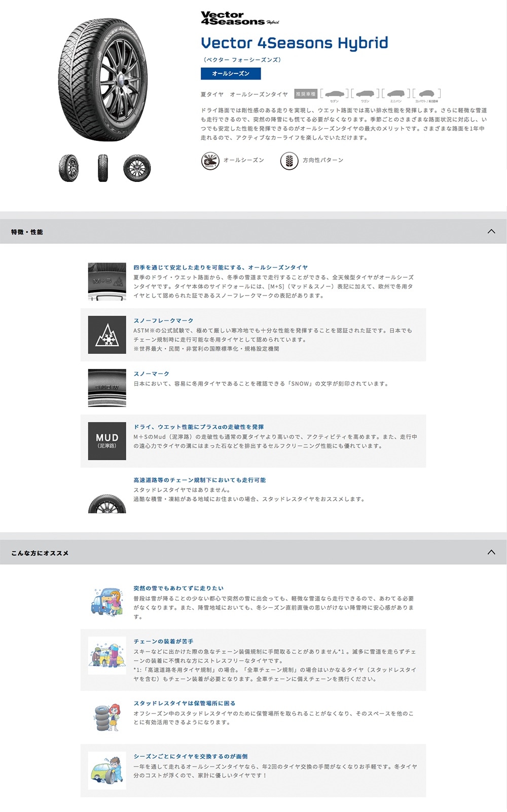Click the セダン car type icon
Image resolution: width=507 pixels, height=812 pixels.
click(x=335, y=94)
